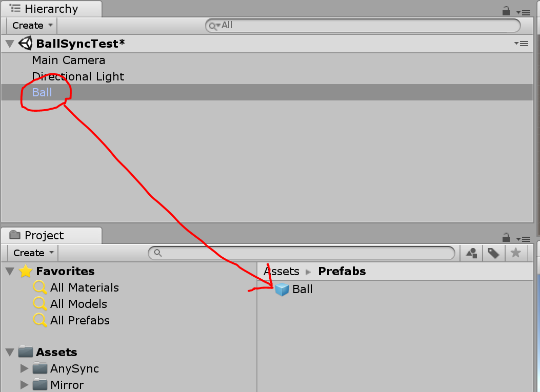
Task: Click the Unity scene icon beside BallSyncTest
Action: (x=25, y=44)
